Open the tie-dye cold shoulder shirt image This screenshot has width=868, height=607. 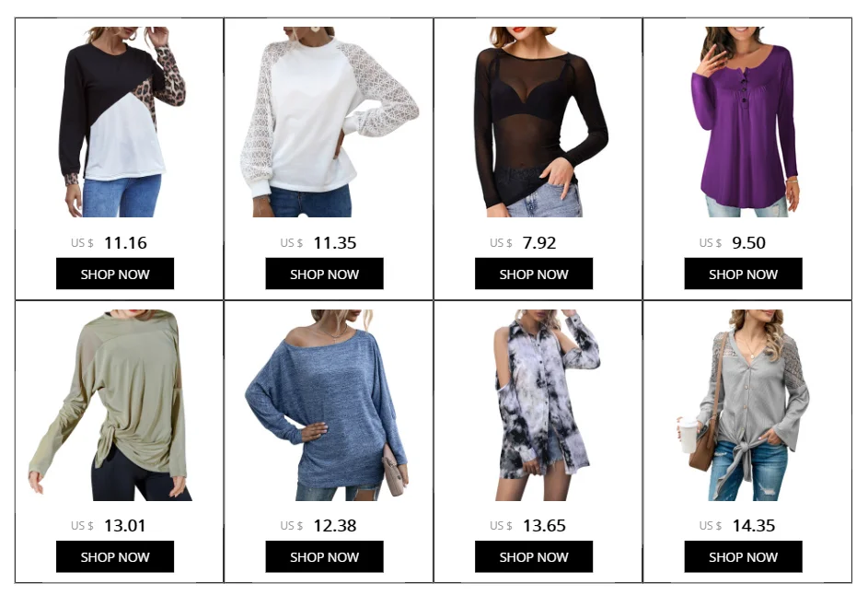pos(548,405)
